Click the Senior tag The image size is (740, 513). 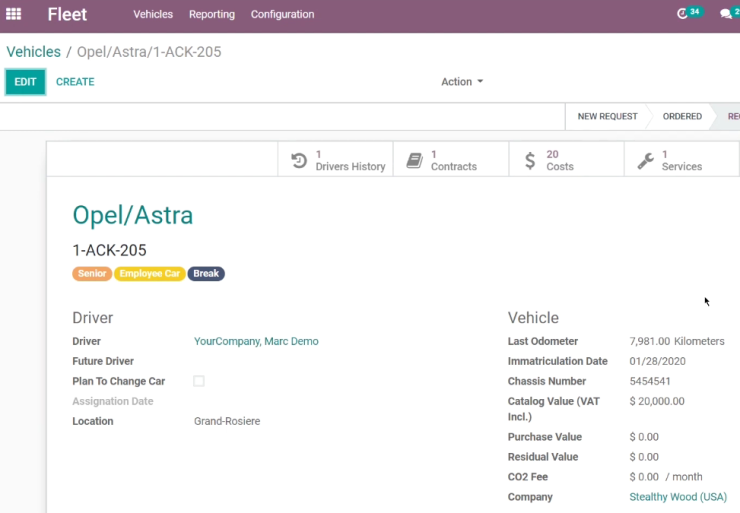[x=92, y=274]
